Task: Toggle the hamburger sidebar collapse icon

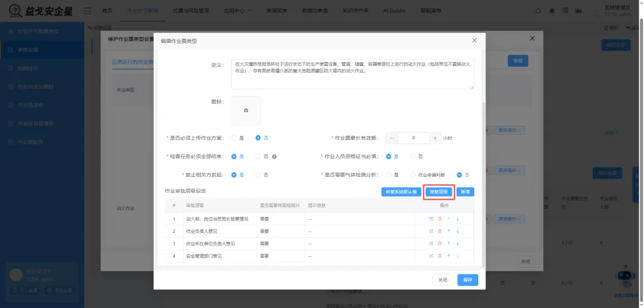Action: (88, 11)
